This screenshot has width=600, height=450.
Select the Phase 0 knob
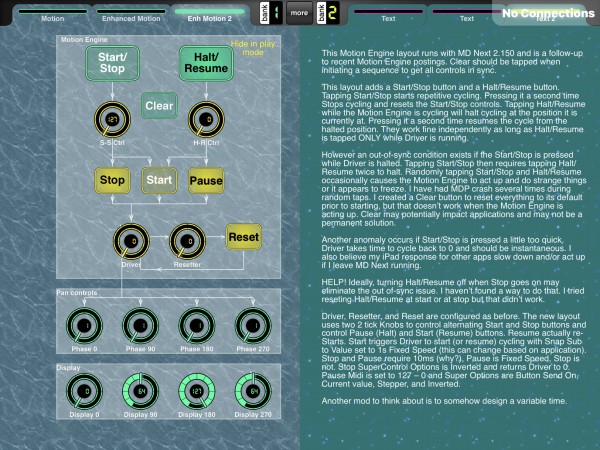pyautogui.click(x=84, y=326)
